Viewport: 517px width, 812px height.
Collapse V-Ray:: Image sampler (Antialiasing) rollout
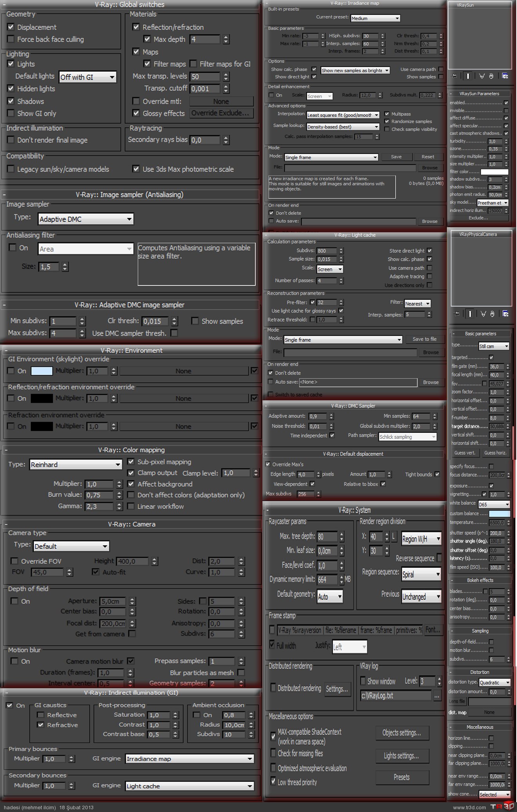(x=129, y=195)
